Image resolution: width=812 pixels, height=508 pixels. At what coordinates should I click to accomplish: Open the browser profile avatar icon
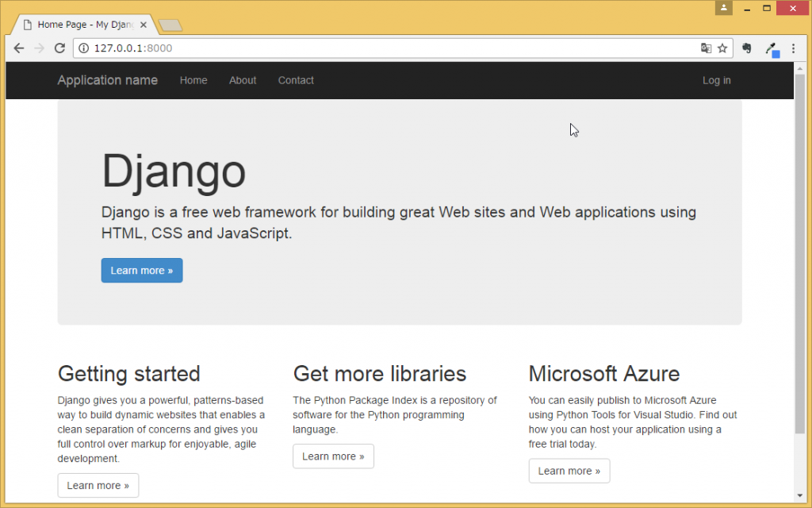(723, 8)
